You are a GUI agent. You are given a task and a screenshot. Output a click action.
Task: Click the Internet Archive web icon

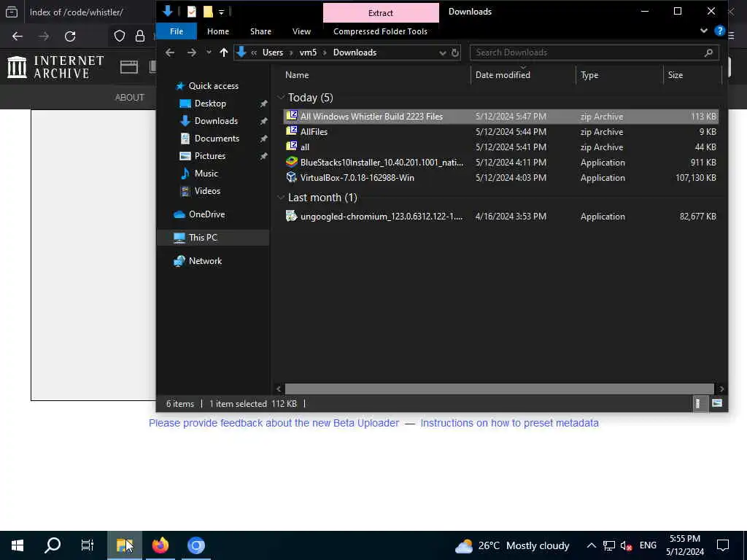coord(128,67)
